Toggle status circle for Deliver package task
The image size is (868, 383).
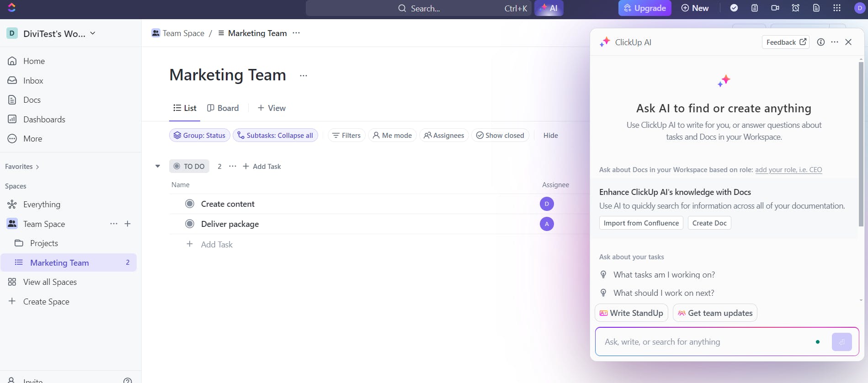click(x=190, y=224)
